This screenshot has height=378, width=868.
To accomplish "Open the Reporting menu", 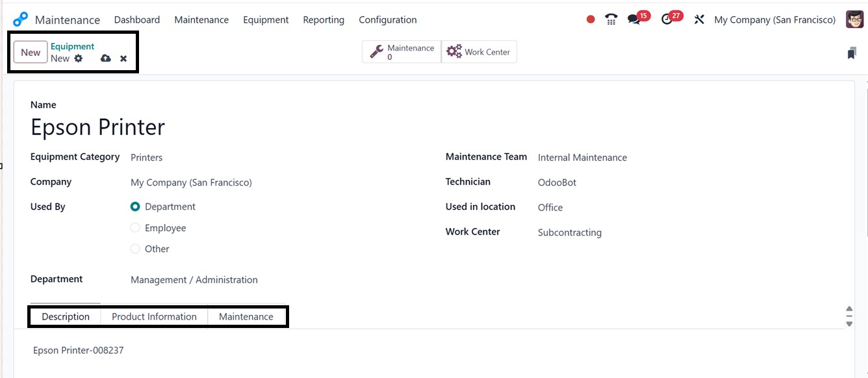I will pyautogui.click(x=324, y=19).
